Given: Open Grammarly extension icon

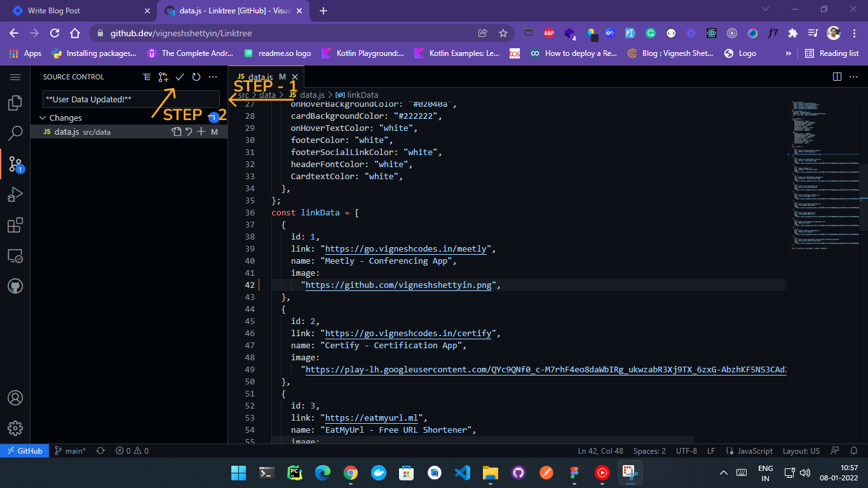Looking at the screenshot, I should (x=651, y=33).
